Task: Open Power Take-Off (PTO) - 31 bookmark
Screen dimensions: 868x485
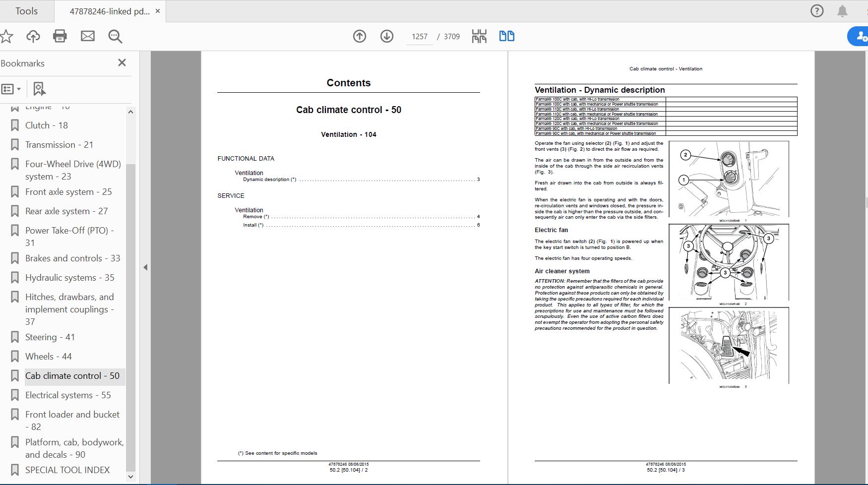Action: [69, 237]
